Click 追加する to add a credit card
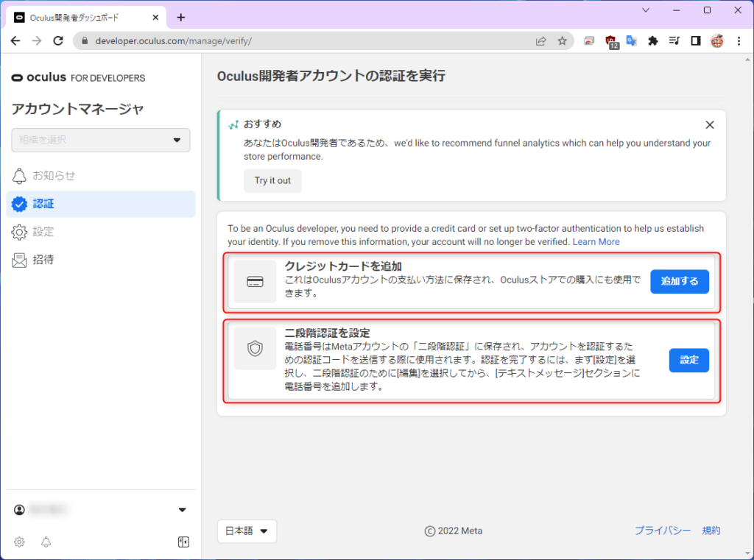The image size is (754, 560). [x=680, y=281]
